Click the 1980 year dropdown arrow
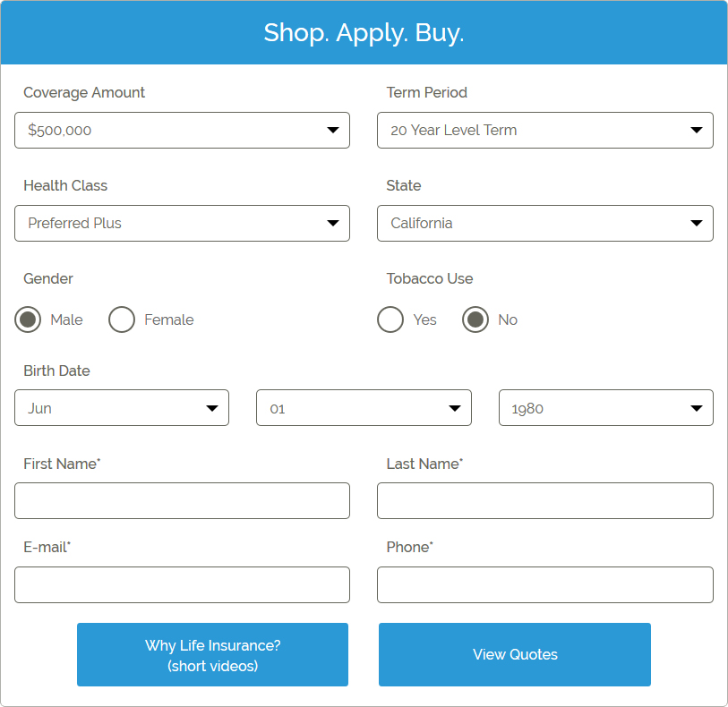The image size is (728, 707). pyautogui.click(x=697, y=408)
